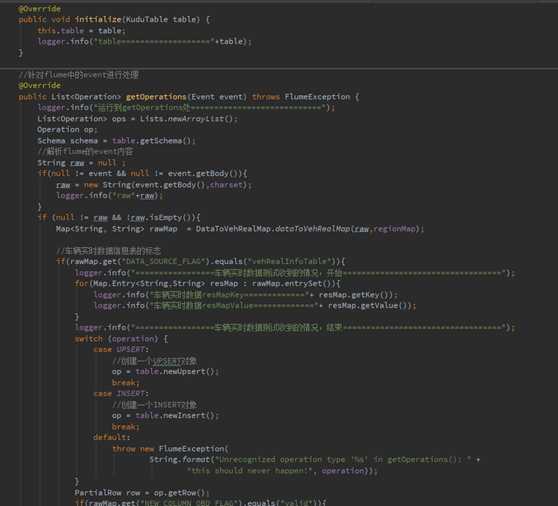Click the 'Operation op;' declaration line

67,130
